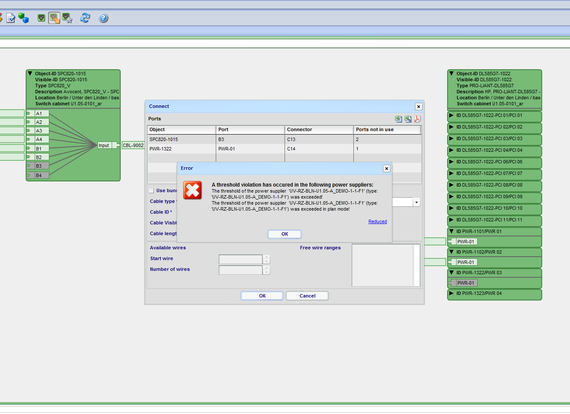Select the PWR-1322 row in Ports table
Screen dimensions: 570x414
[284, 149]
